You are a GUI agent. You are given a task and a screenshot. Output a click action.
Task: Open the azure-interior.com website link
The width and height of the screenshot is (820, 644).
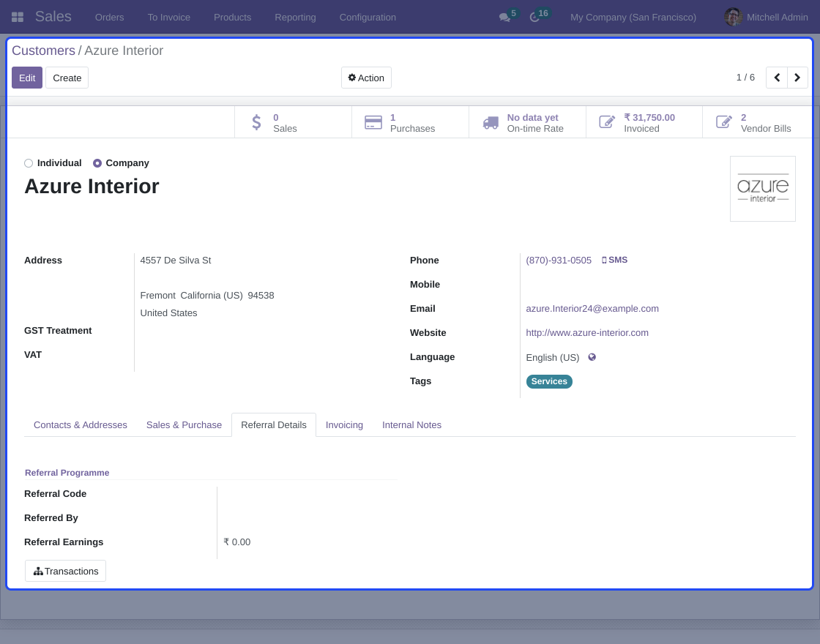(x=586, y=332)
